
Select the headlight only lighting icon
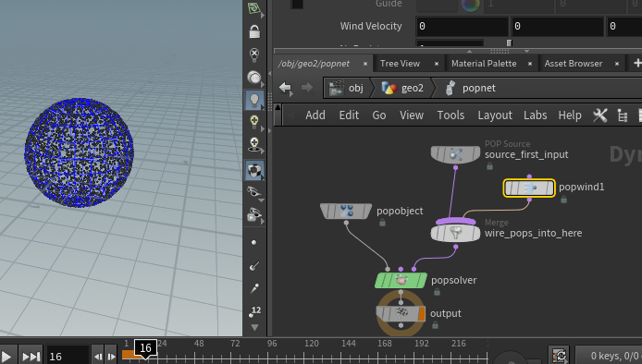(x=254, y=78)
